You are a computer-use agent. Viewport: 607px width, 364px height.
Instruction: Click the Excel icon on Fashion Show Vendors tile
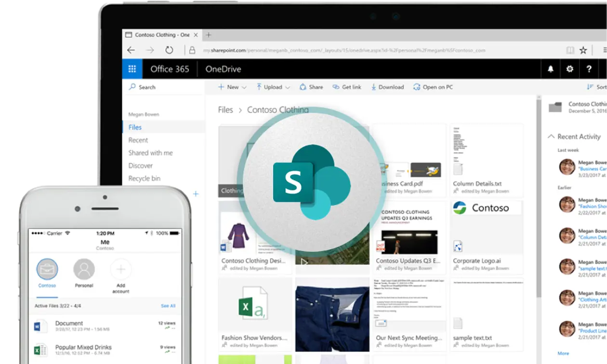click(x=253, y=302)
